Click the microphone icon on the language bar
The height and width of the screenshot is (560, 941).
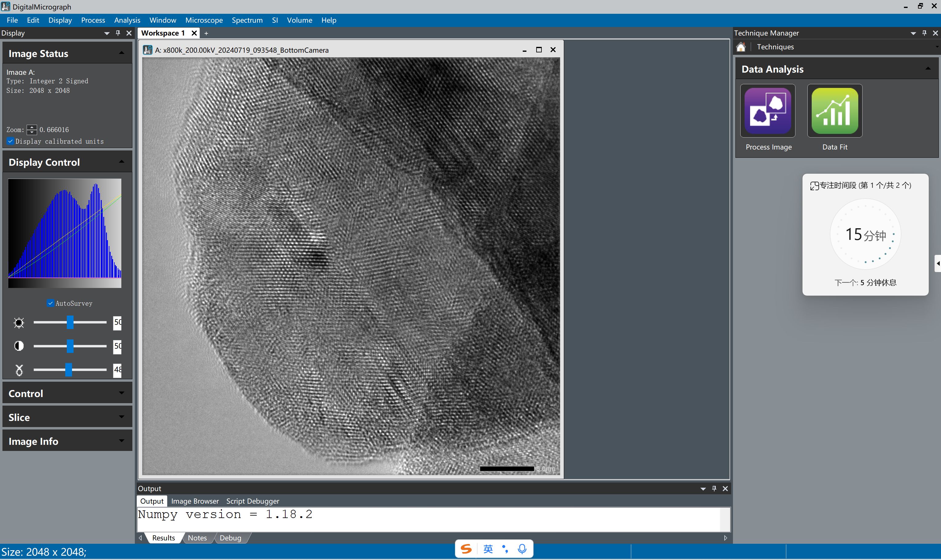(522, 549)
